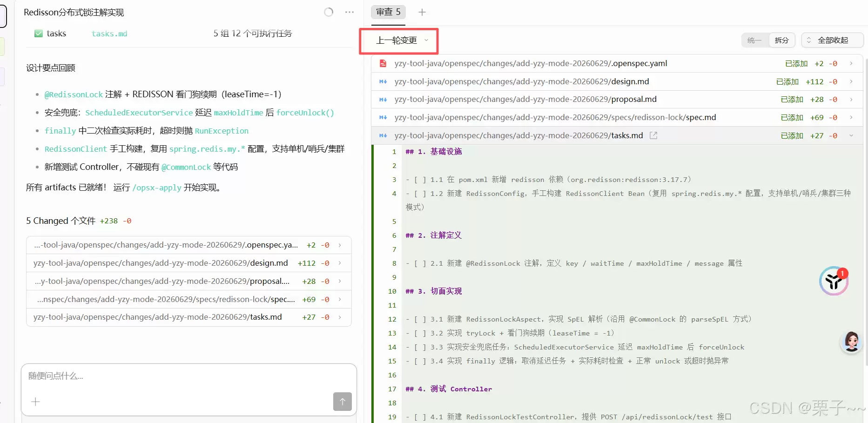Screen dimensions: 868x423
Task: Open the three-dot more options menu
Action: [x=350, y=12]
